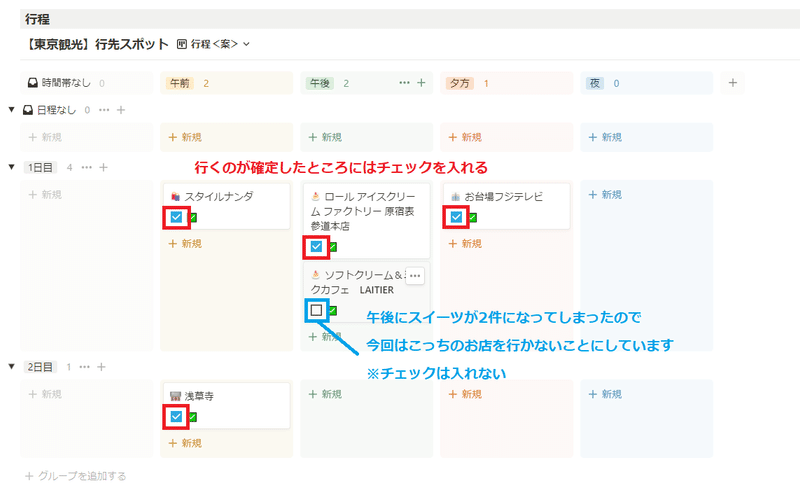
Task: Click the 行程 page heading
Action: [x=37, y=19]
